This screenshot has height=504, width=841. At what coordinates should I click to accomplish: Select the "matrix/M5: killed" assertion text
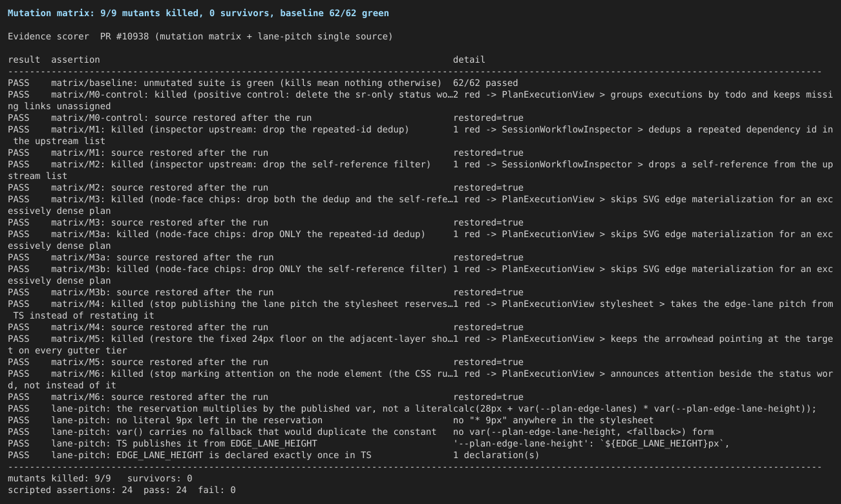pyautogui.click(x=252, y=339)
